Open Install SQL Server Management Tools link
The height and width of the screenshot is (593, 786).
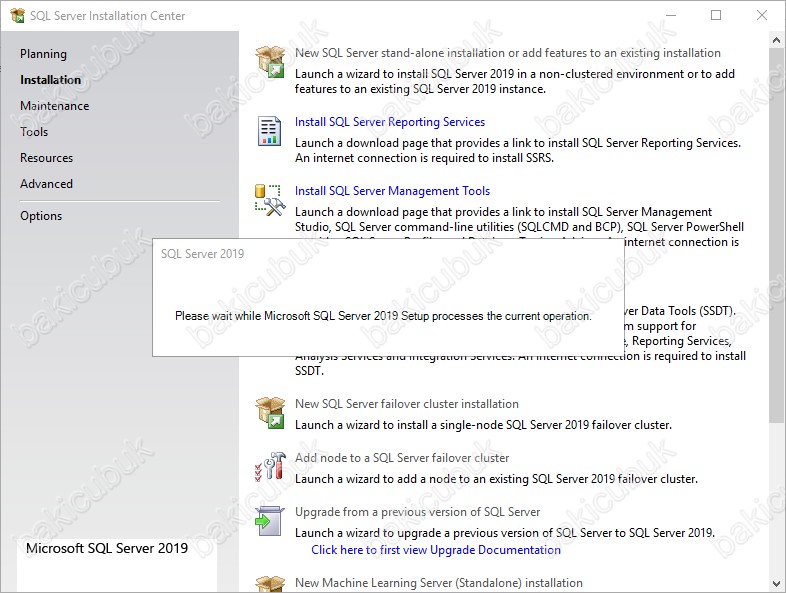coord(392,191)
